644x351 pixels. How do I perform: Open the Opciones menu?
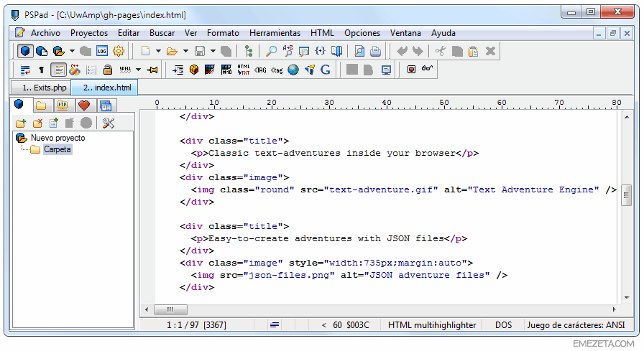click(362, 33)
